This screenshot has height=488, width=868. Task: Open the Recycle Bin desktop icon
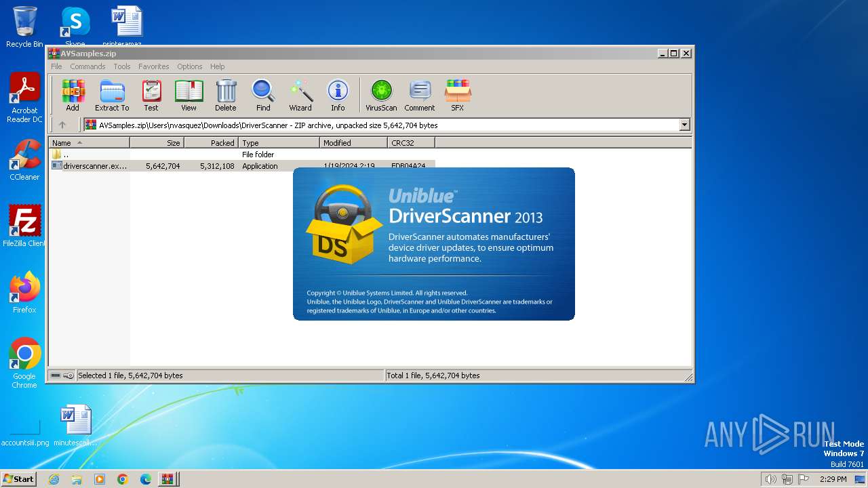[x=24, y=27]
